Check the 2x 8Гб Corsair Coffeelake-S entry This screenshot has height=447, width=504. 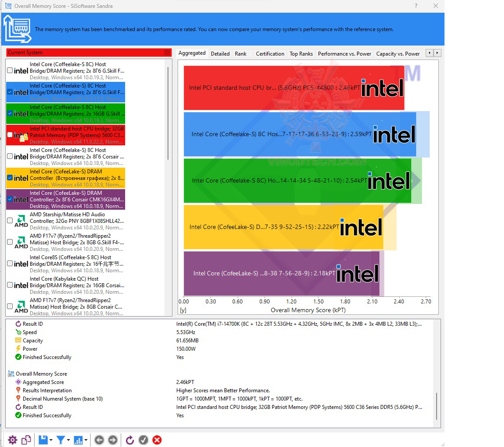(x=10, y=156)
